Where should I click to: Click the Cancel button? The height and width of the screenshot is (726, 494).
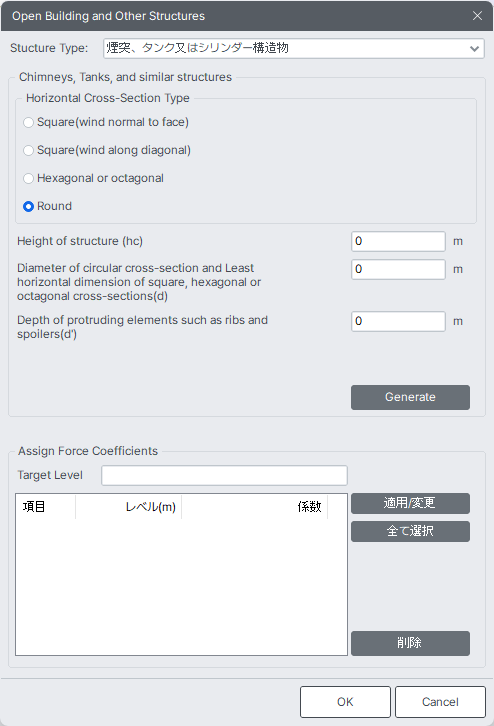click(440, 702)
